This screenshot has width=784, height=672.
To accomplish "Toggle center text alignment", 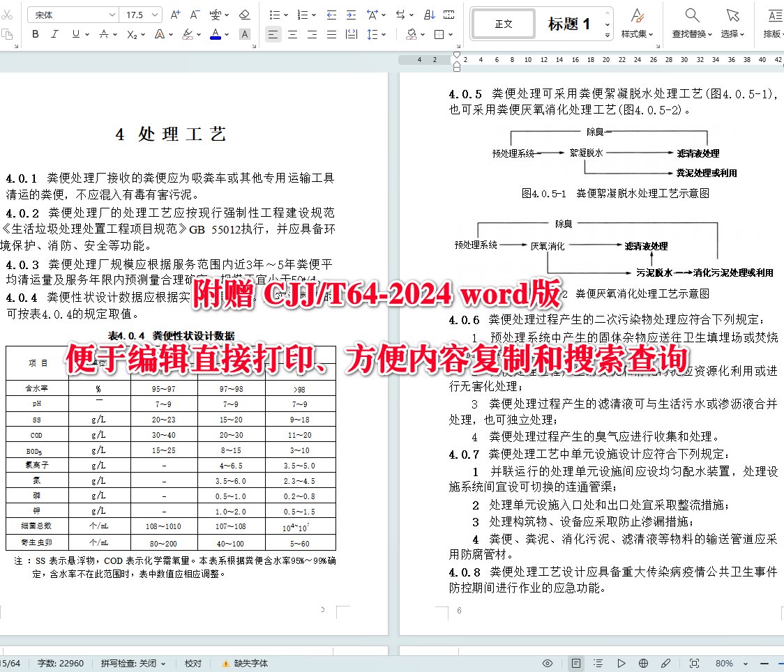I will coord(293,34).
